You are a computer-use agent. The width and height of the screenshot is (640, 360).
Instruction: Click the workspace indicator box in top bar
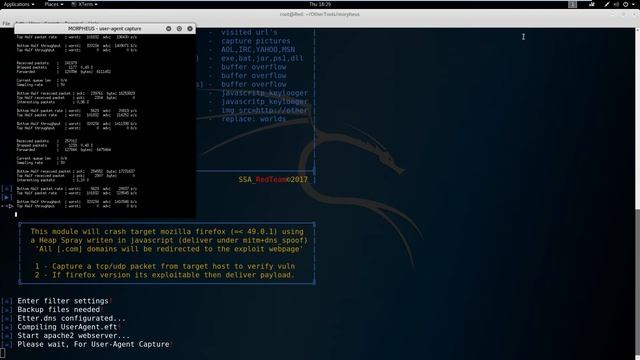pyautogui.click(x=573, y=4)
